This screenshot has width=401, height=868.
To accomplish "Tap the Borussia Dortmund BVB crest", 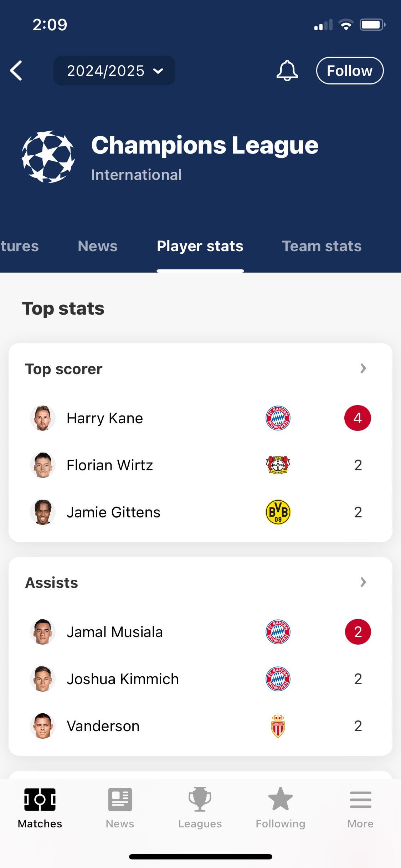I will 278,512.
